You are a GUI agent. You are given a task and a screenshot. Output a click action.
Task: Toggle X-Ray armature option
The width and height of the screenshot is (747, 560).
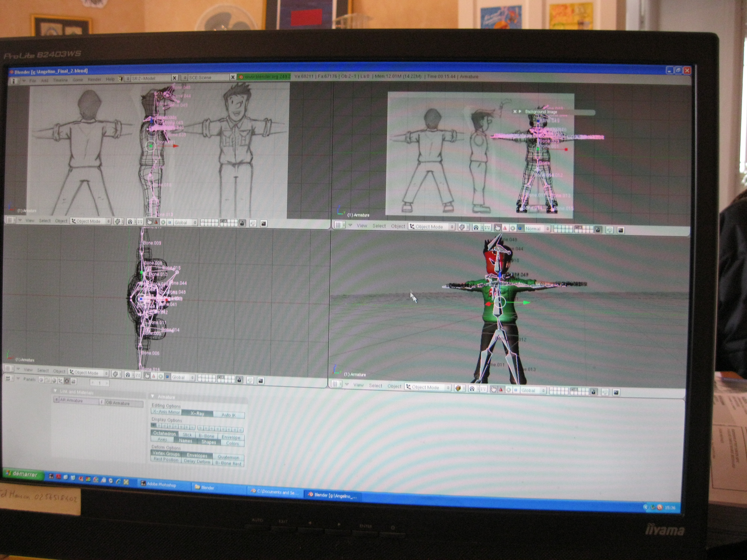pos(197,413)
